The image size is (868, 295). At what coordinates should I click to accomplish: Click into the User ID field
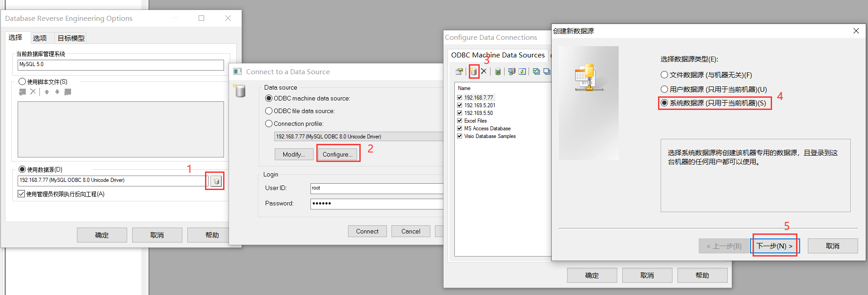click(377, 188)
